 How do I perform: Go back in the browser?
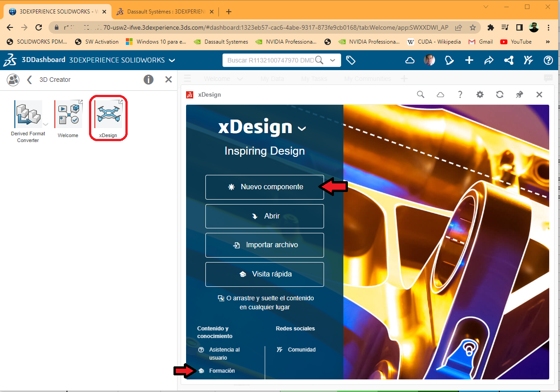(10, 27)
